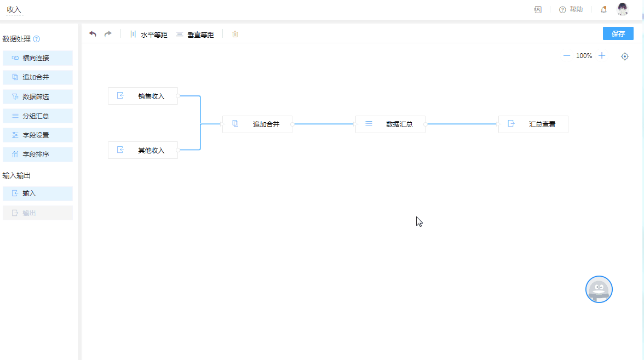The width and height of the screenshot is (644, 360).
Task: Select the 销售收入 node on canvas
Action: pyautogui.click(x=143, y=96)
